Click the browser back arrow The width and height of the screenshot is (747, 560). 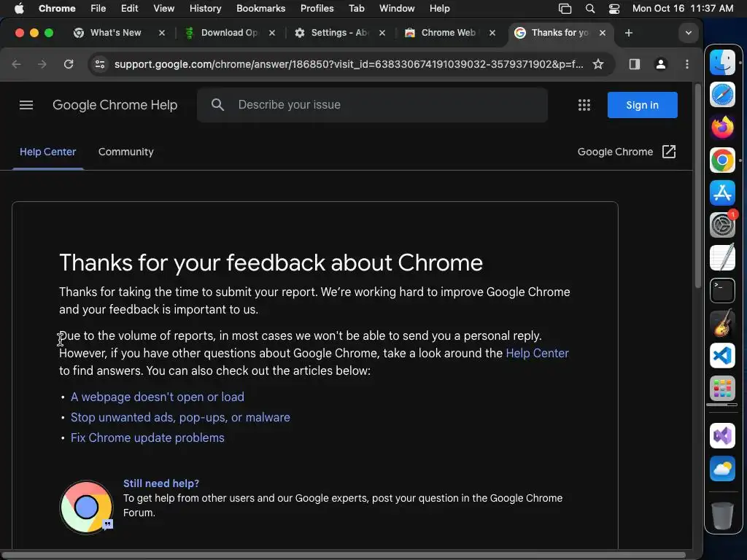16,64
